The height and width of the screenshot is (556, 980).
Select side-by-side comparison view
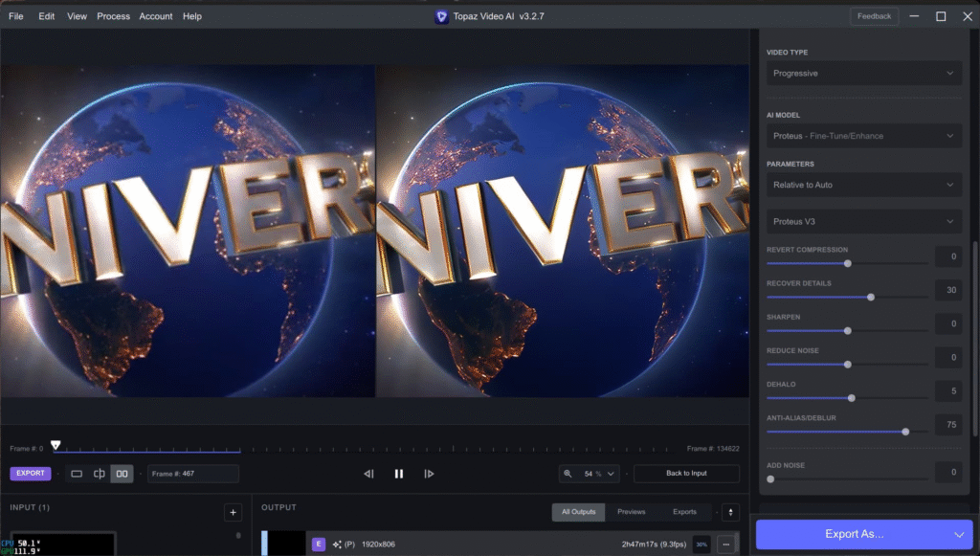point(122,474)
